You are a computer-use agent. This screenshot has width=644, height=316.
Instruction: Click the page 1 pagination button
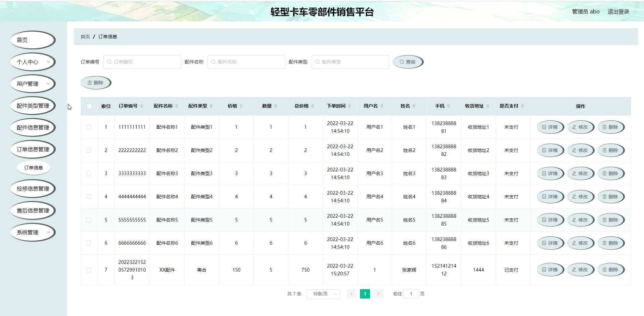click(x=365, y=294)
